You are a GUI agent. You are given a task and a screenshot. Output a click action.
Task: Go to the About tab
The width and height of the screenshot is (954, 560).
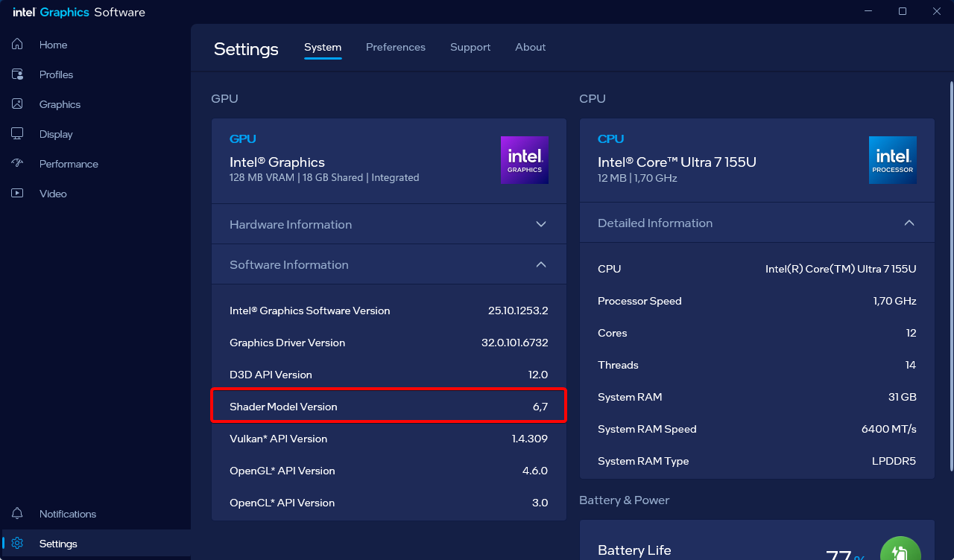tap(530, 47)
